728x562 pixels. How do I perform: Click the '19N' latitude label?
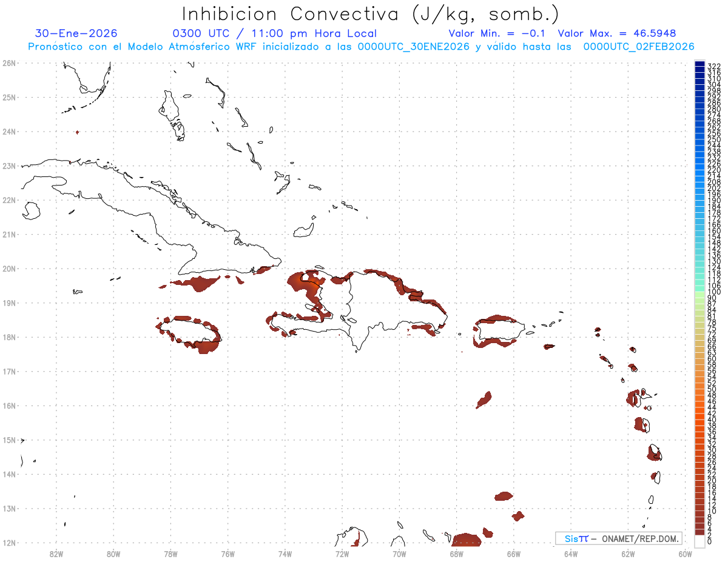[x=8, y=303]
